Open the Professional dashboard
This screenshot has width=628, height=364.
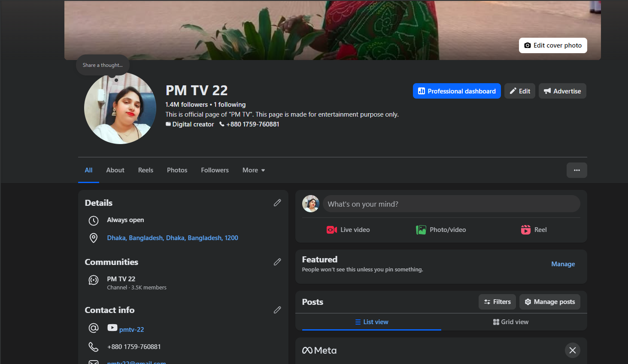tap(457, 91)
